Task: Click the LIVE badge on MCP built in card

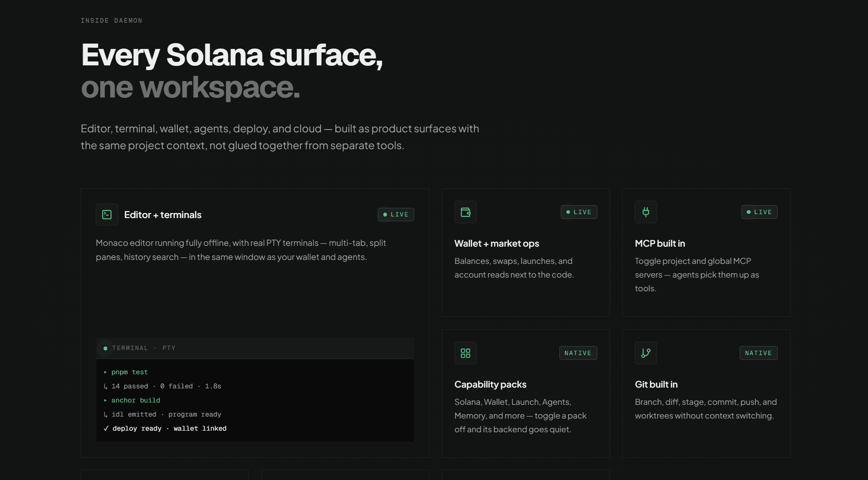Action: click(760, 212)
